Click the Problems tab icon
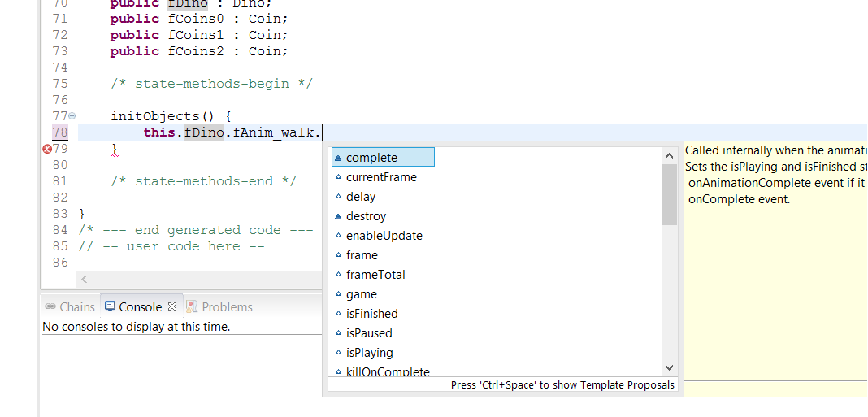The height and width of the screenshot is (417, 868). [192, 306]
